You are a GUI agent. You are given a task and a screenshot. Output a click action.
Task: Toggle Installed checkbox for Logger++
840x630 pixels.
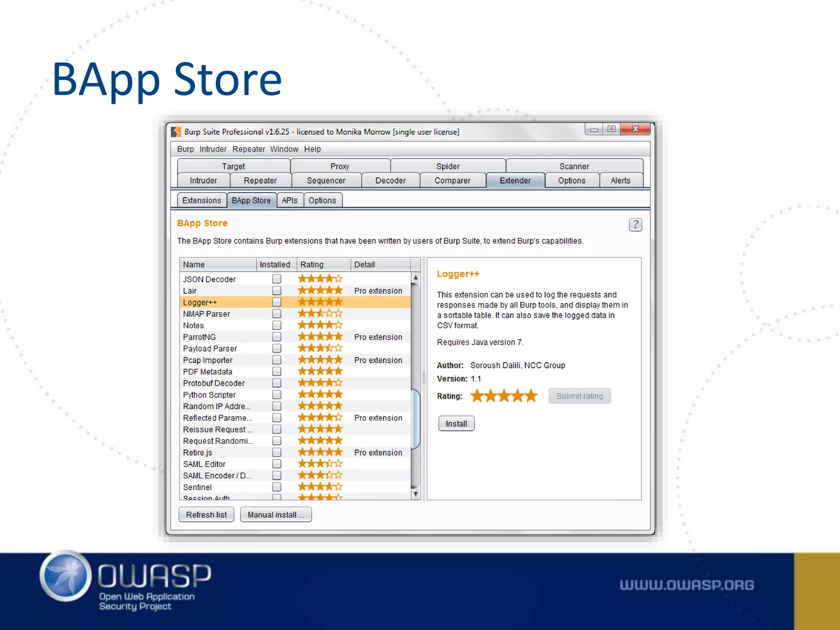point(277,302)
